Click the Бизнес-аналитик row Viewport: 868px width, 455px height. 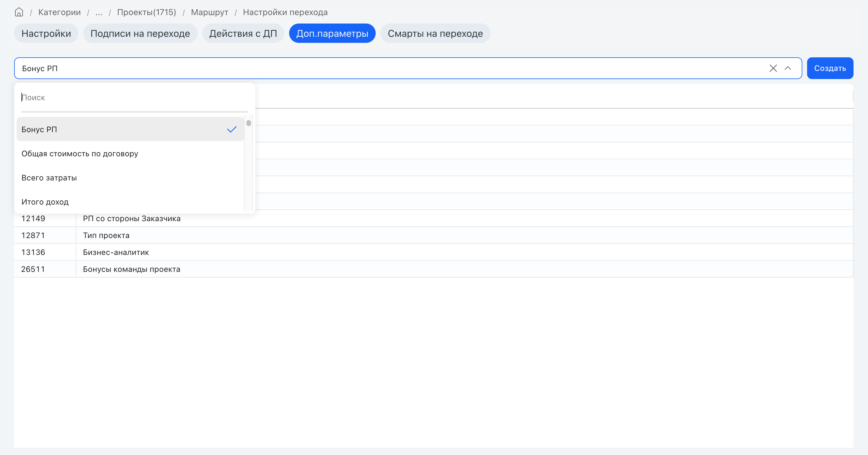(x=433, y=252)
